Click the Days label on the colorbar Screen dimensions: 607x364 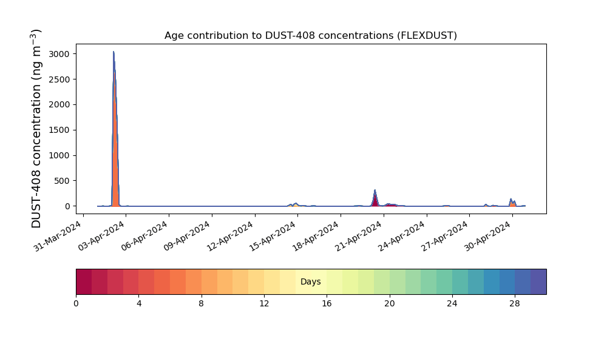tap(310, 281)
